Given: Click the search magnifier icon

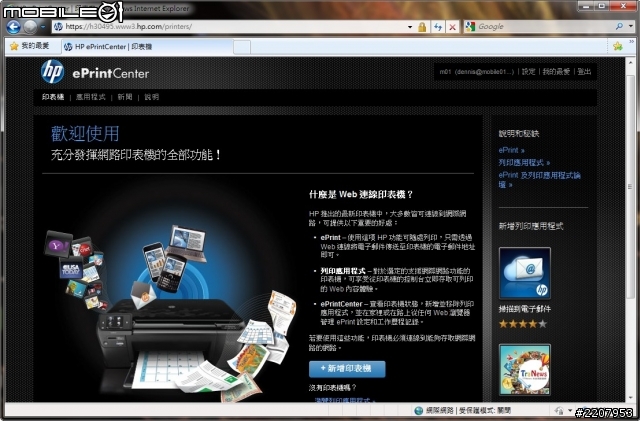Looking at the screenshot, I should (x=619, y=27).
